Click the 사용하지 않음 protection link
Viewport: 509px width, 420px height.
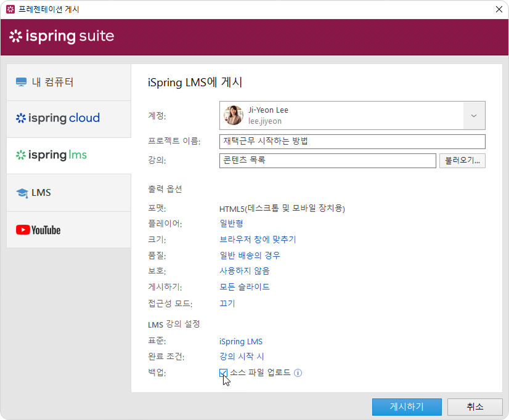click(x=244, y=271)
